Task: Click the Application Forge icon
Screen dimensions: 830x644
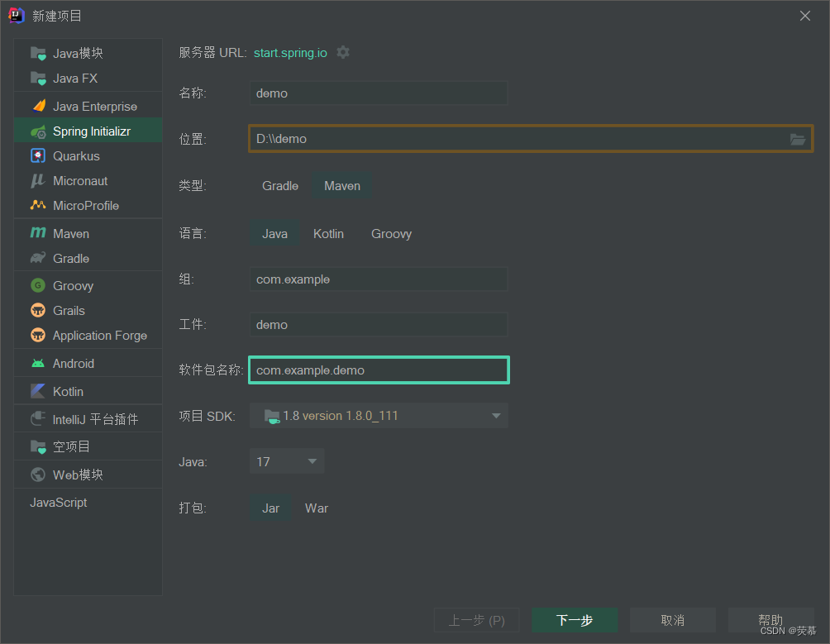Action: pos(38,336)
